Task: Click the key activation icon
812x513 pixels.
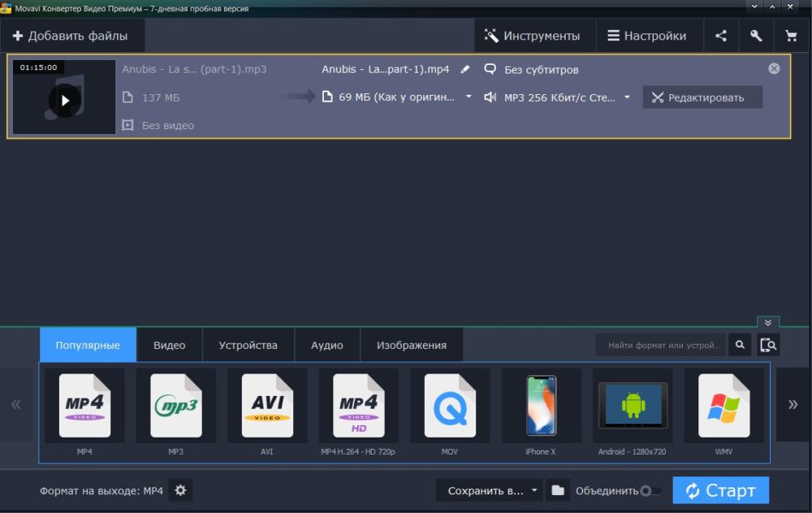Action: 756,36
